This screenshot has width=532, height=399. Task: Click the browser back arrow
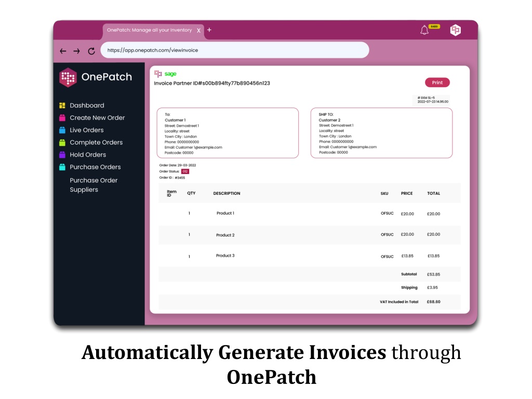(x=63, y=51)
